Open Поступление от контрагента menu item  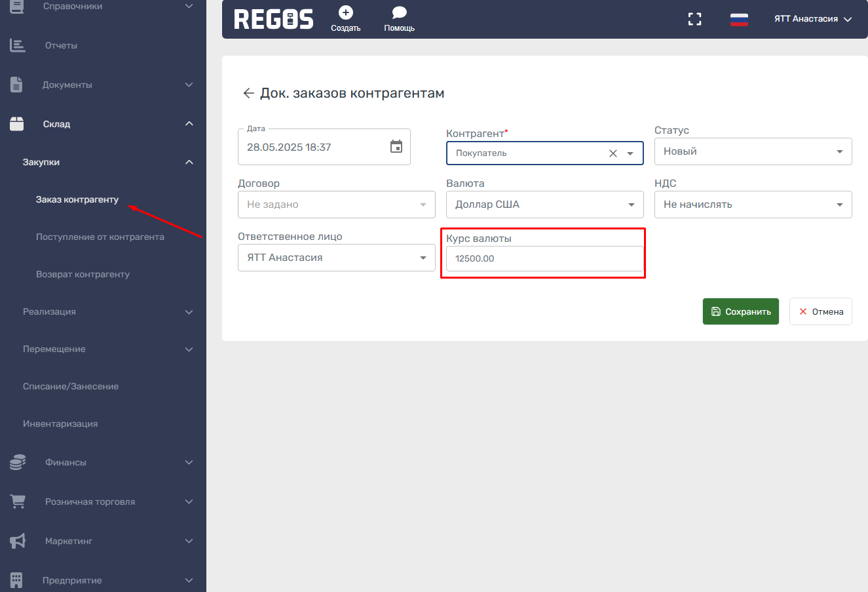[100, 237]
